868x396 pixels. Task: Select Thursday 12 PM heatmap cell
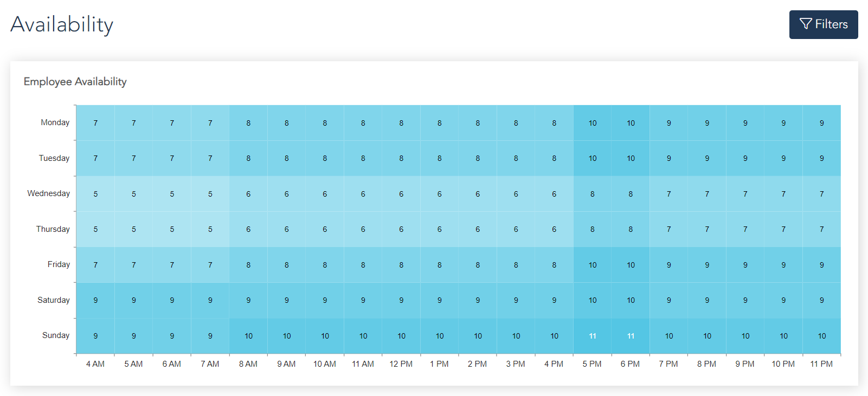coord(401,229)
